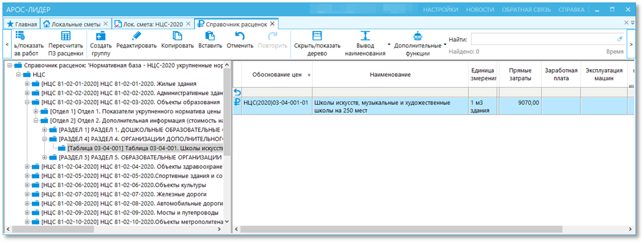Expand Отдел 1 Показатели укрупненного норматива node
The width and height of the screenshot is (644, 243).
36,112
